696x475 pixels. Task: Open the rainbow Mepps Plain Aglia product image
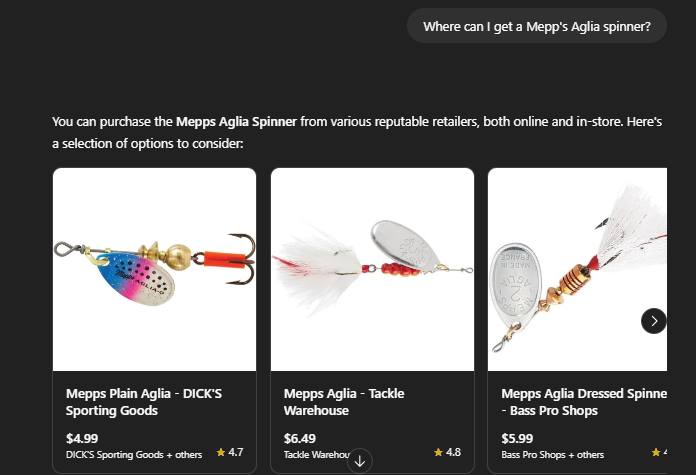click(154, 270)
